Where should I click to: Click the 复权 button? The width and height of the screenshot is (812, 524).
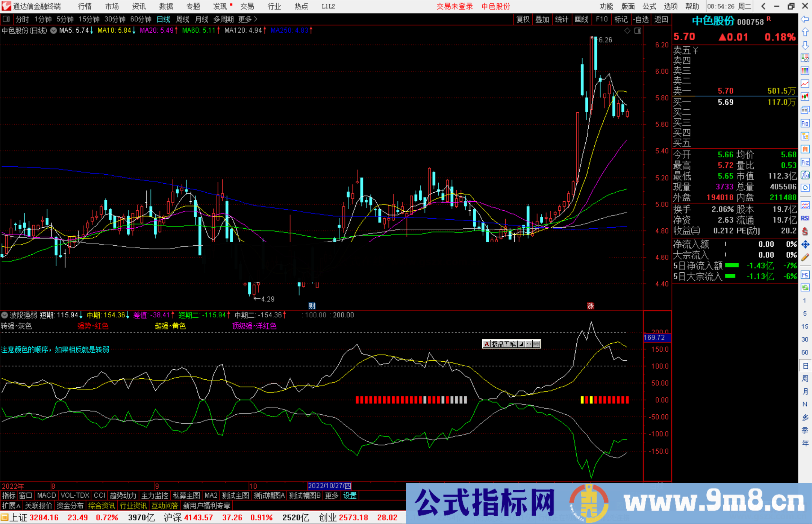pyautogui.click(x=523, y=19)
